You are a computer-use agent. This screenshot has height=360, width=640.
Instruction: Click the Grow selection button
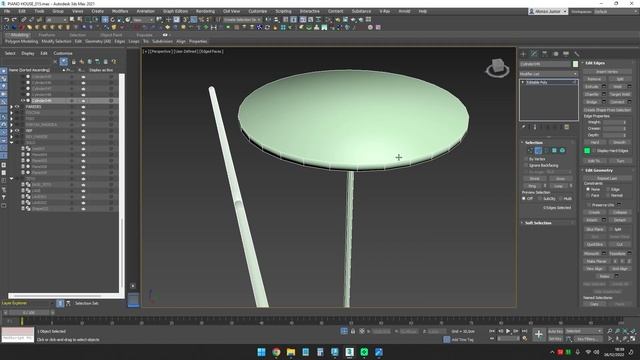(560, 178)
